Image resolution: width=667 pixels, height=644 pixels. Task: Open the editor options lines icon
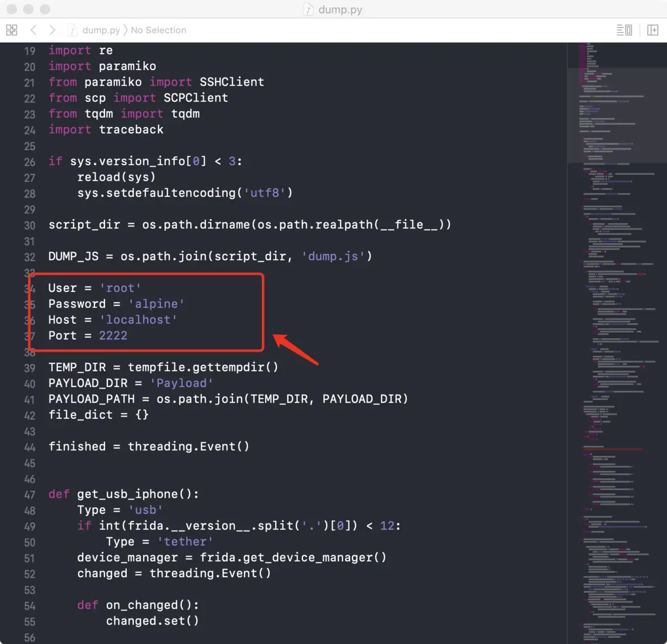pos(624,30)
